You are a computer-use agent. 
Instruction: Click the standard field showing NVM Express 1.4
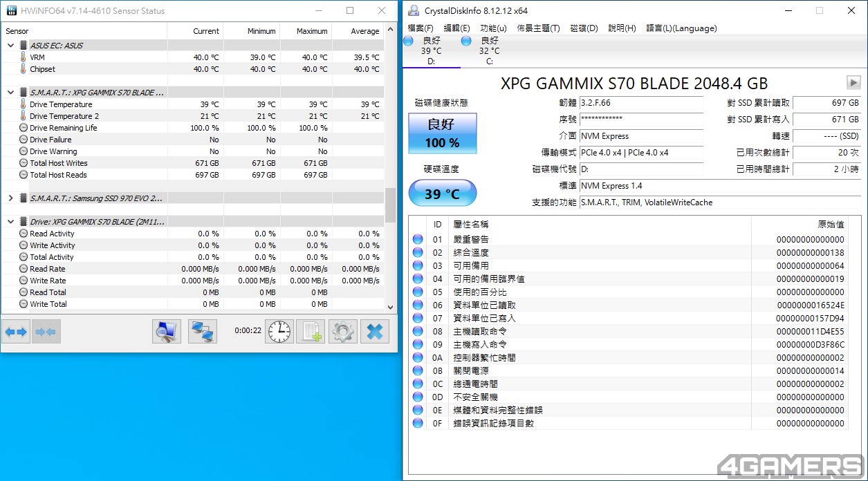720,186
